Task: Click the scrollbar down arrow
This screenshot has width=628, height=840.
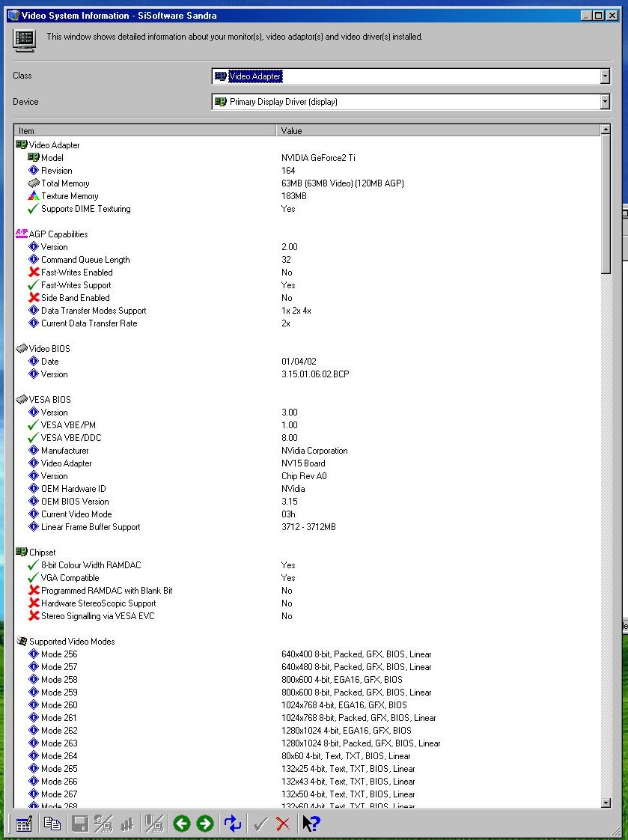Action: coord(606,803)
